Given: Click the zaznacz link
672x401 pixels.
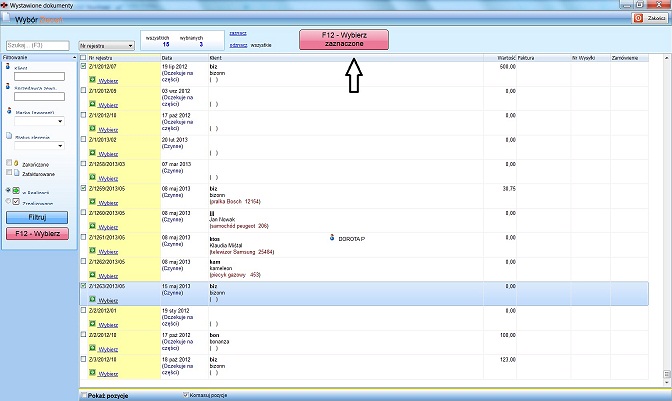Looking at the screenshot, I should click(x=238, y=33).
